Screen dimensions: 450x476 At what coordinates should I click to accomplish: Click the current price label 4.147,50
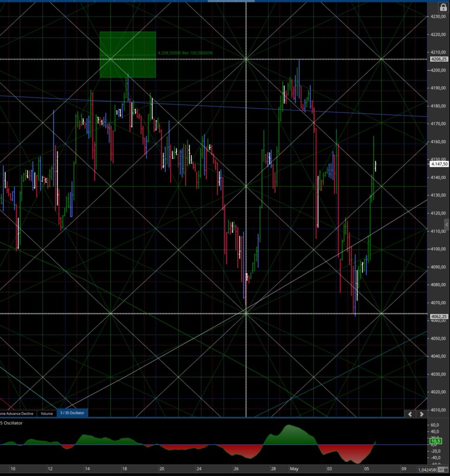coord(439,164)
